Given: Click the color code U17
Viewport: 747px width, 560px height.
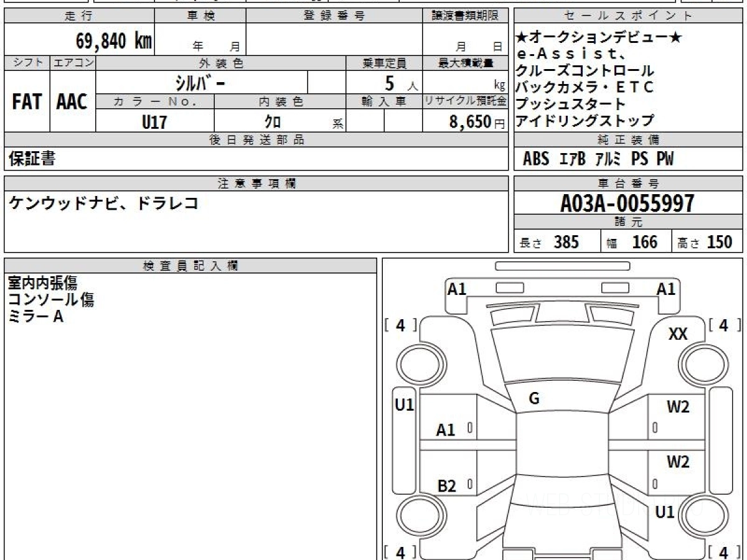Looking at the screenshot, I should (154, 122).
